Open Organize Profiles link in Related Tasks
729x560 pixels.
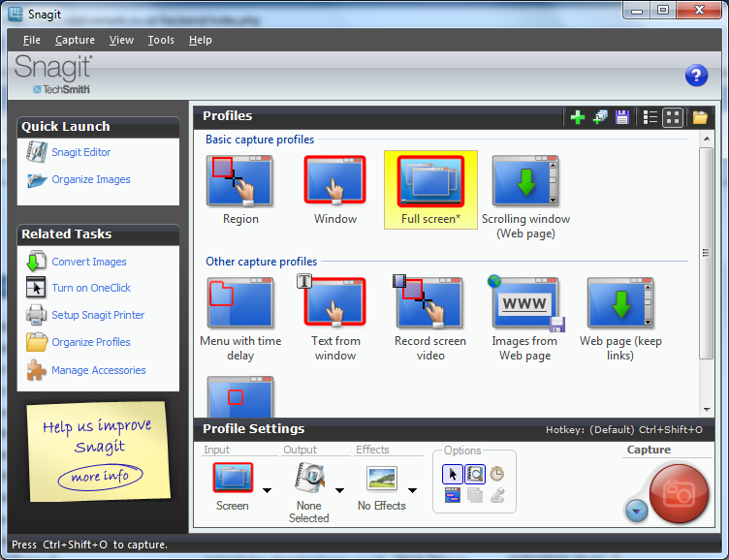click(91, 342)
